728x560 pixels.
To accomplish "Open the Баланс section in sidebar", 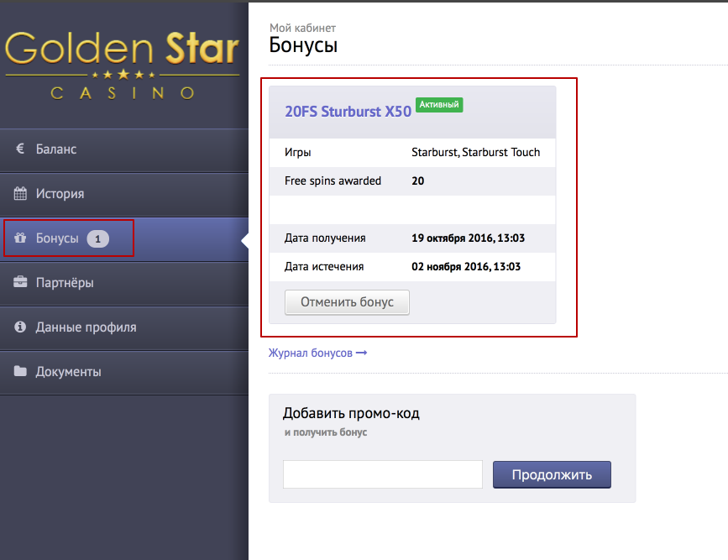I will point(56,149).
